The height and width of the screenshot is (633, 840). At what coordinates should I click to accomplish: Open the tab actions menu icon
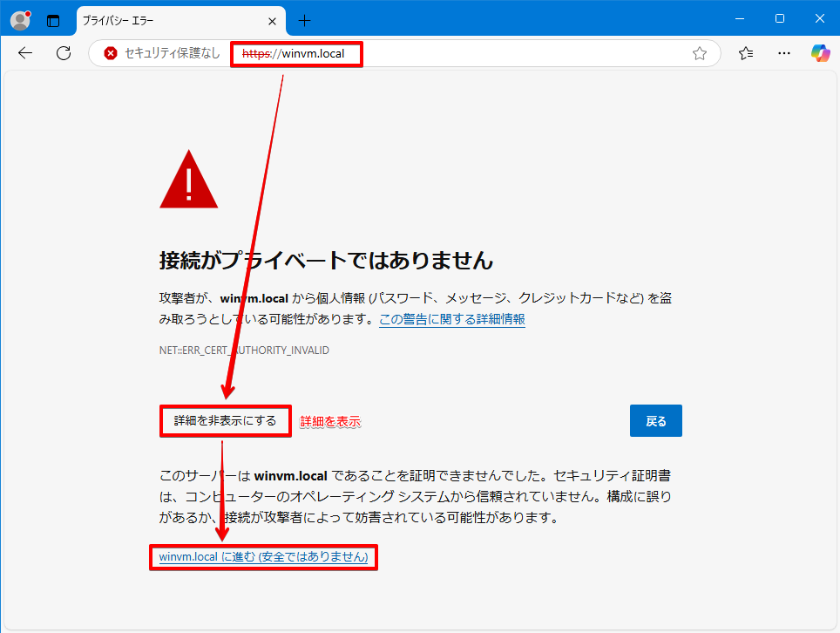pos(53,21)
